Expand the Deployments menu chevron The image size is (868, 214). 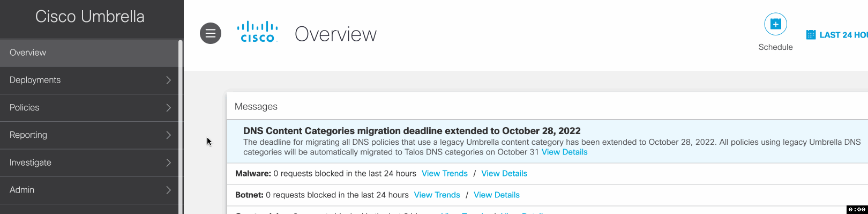(168, 80)
